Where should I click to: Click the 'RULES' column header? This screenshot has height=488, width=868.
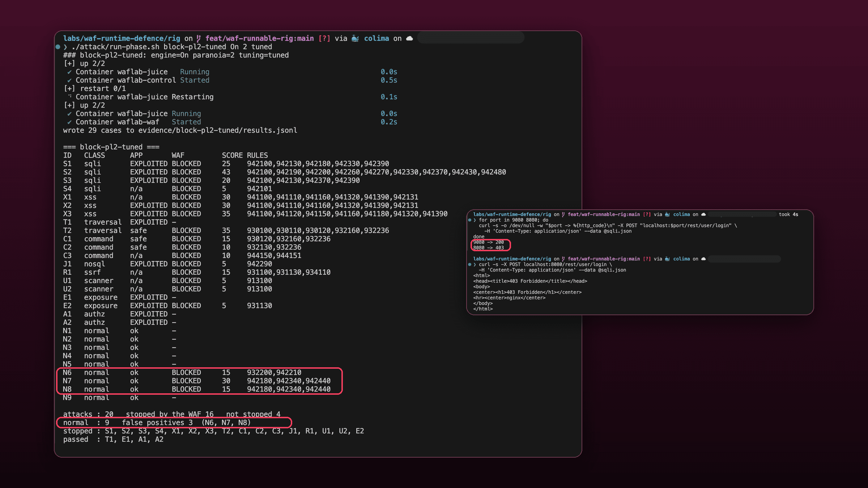click(x=257, y=155)
